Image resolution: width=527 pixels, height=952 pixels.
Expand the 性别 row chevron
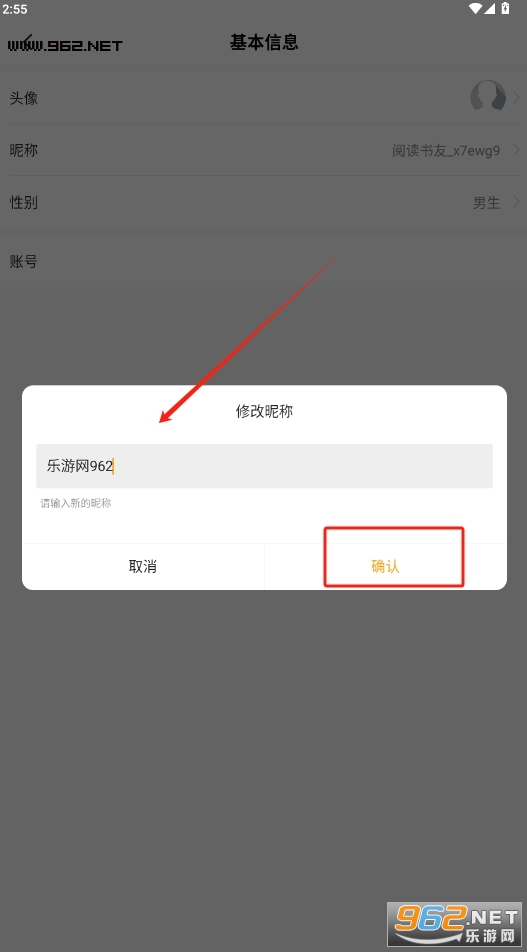tap(516, 202)
